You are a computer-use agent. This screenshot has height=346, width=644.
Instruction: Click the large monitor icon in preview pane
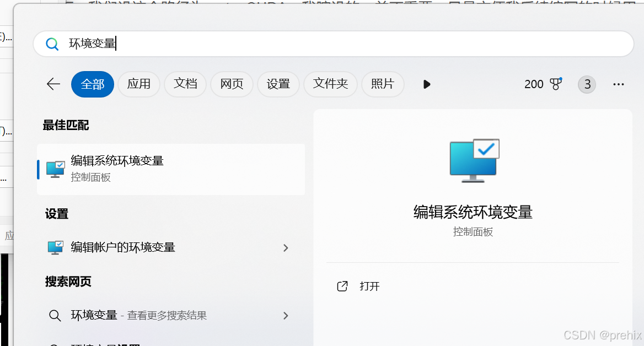(474, 160)
